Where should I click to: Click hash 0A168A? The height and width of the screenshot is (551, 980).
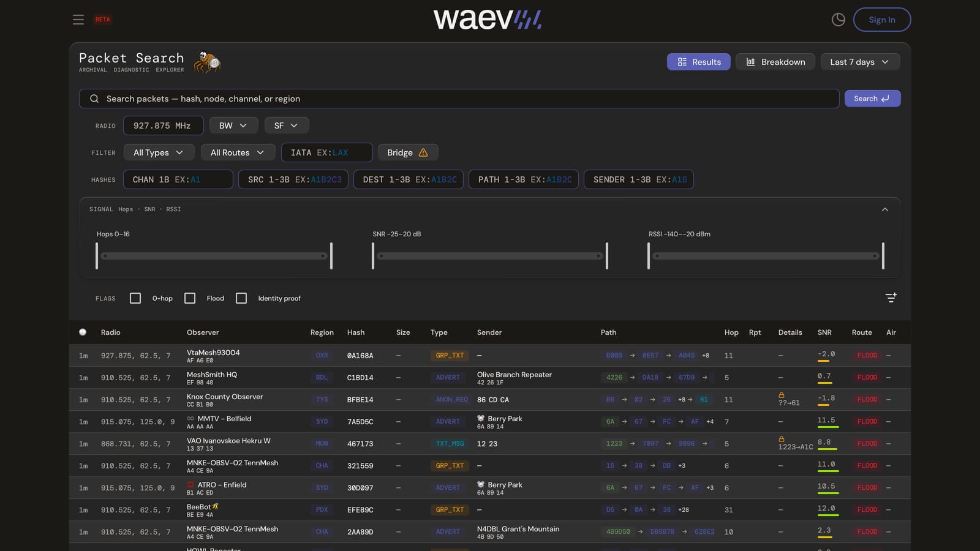coord(360,356)
